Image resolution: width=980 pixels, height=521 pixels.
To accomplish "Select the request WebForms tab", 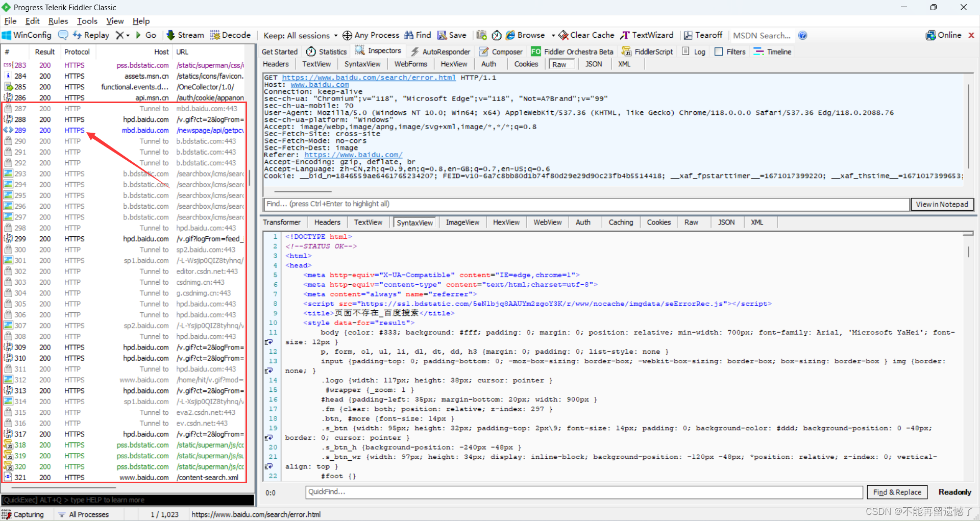I will click(410, 64).
